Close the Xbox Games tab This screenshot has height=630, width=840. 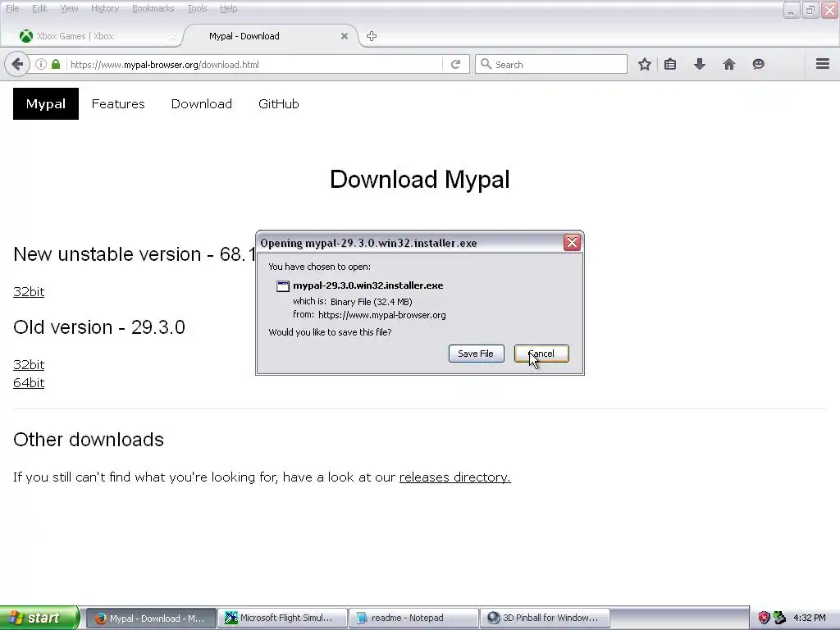(x=172, y=36)
